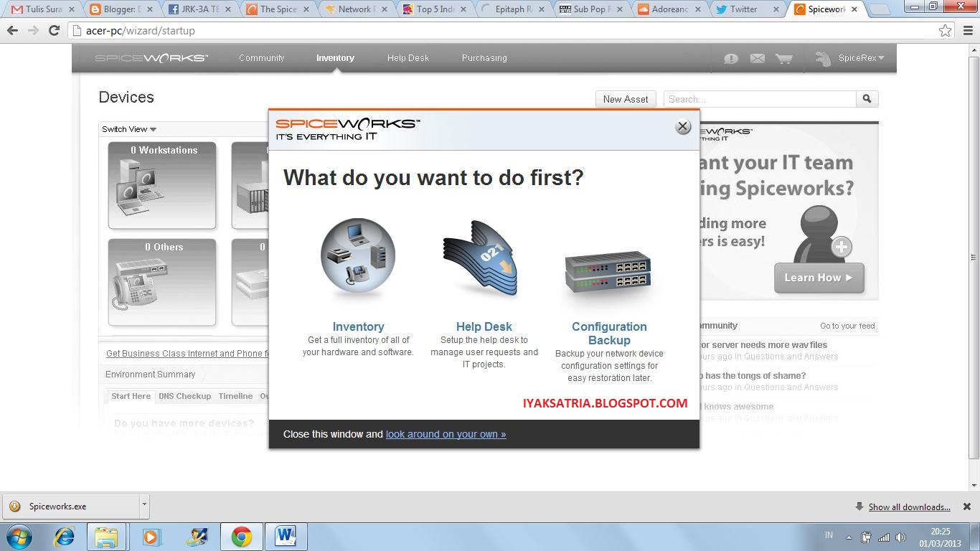Open the Inventory menu
The image size is (980, 551).
[335, 58]
